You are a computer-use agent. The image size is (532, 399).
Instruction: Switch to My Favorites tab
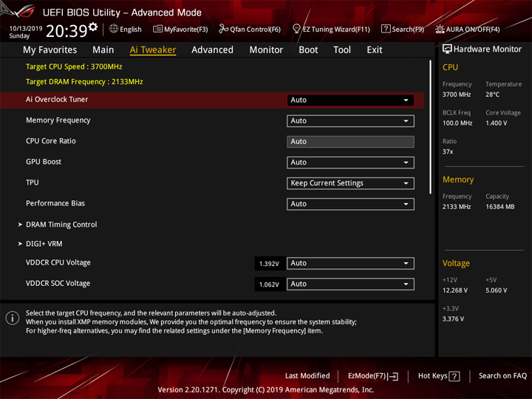(50, 50)
